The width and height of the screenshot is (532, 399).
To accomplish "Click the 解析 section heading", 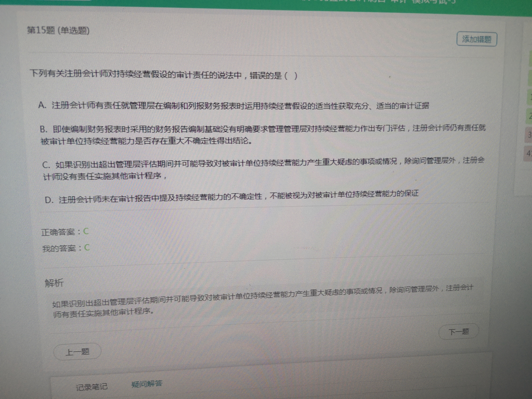I will point(54,283).
